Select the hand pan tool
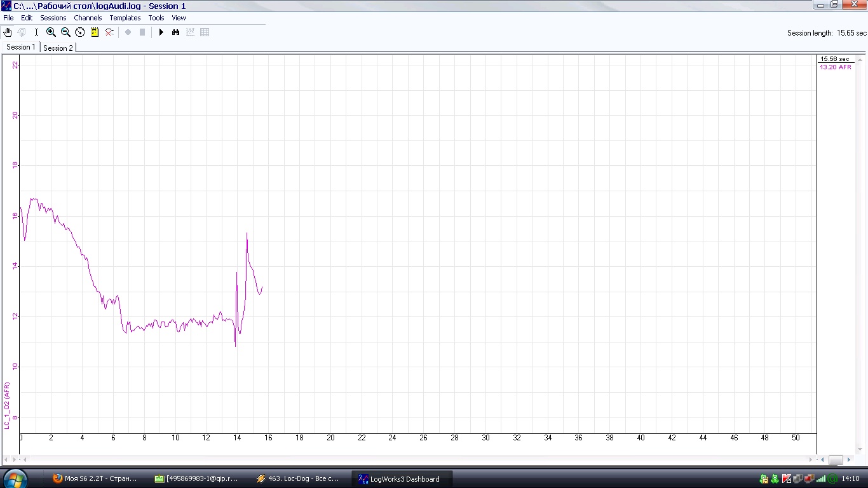Image resolution: width=868 pixels, height=488 pixels. click(x=8, y=32)
